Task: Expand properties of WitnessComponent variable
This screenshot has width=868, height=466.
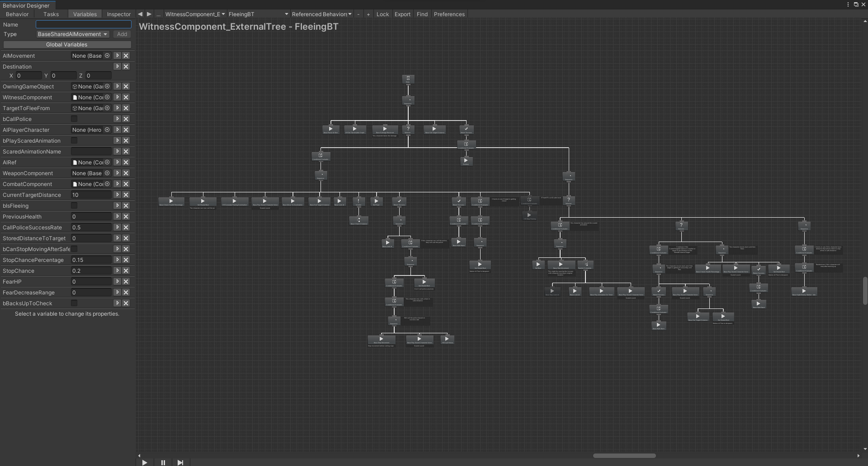Action: pos(117,97)
